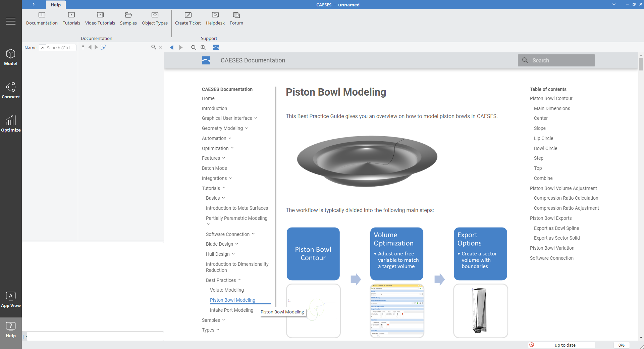Open Intake Port Modeling page
Screen dimensions: 644x349
(x=231, y=310)
